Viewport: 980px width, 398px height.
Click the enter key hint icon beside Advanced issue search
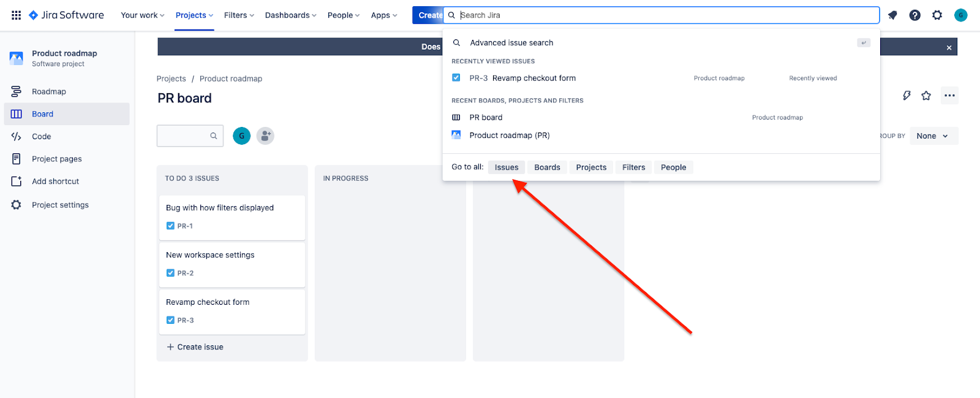coord(864,43)
